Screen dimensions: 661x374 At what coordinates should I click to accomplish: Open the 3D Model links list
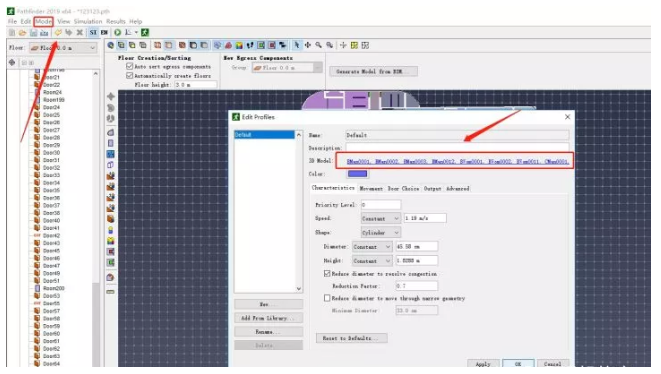pyautogui.click(x=457, y=161)
